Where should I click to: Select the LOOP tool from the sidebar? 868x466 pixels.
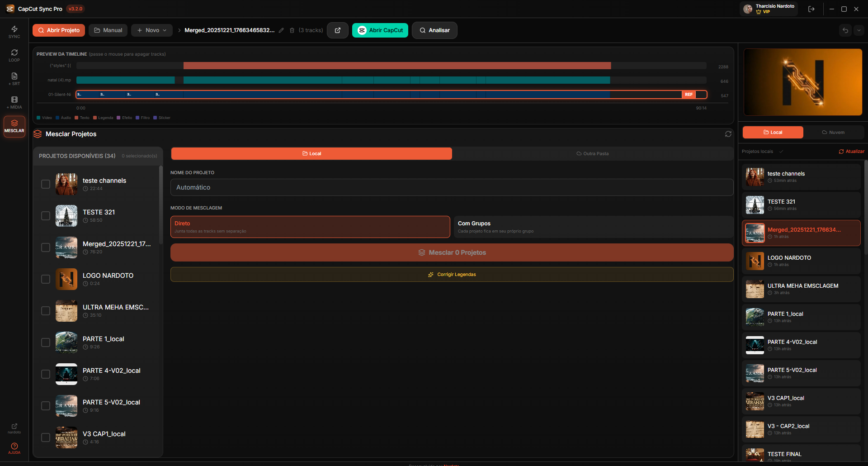coord(14,55)
